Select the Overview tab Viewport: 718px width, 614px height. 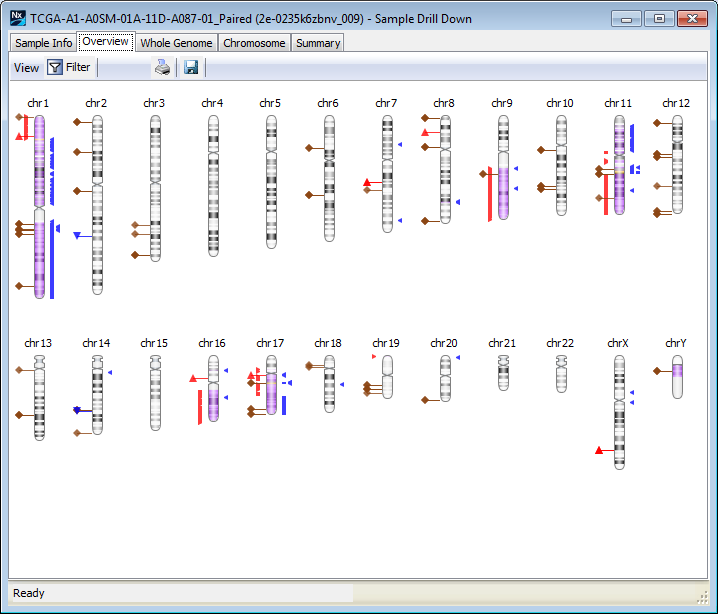pyautogui.click(x=105, y=42)
